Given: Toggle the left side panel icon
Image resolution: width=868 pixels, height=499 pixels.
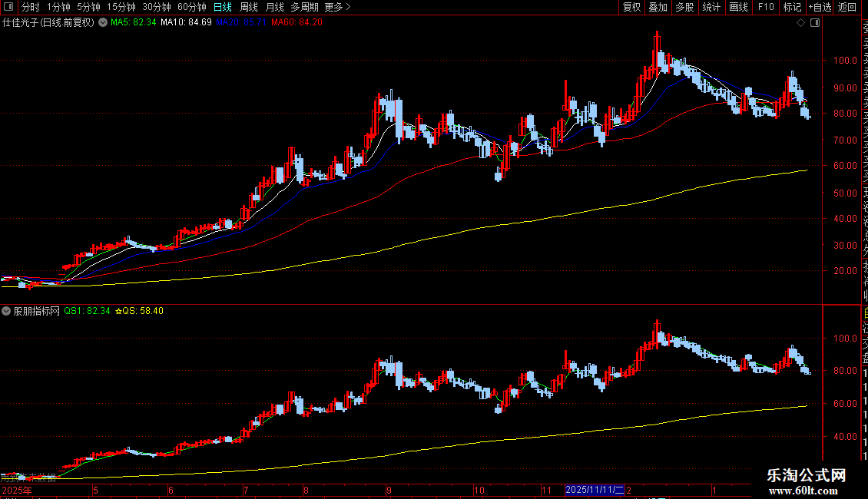Looking at the screenshot, I should click(x=8, y=7).
